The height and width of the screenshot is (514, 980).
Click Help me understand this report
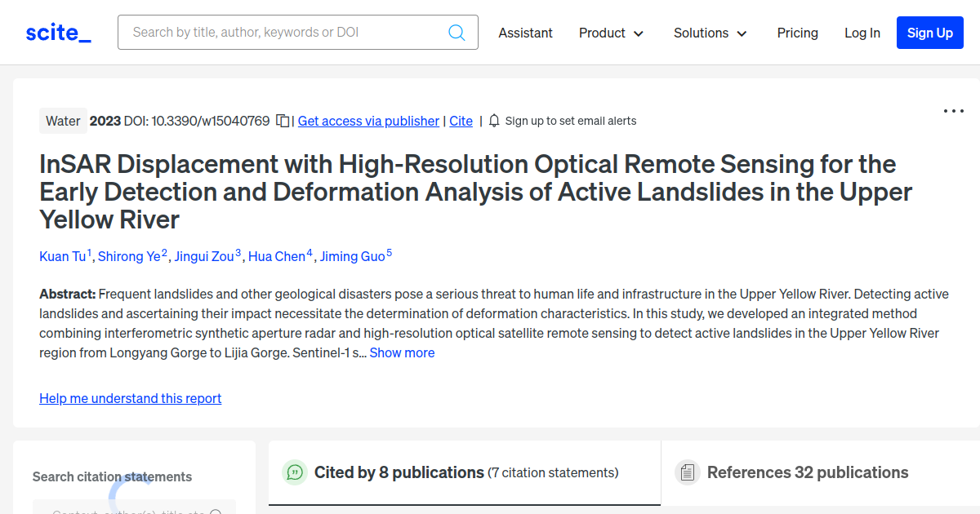pyautogui.click(x=130, y=398)
